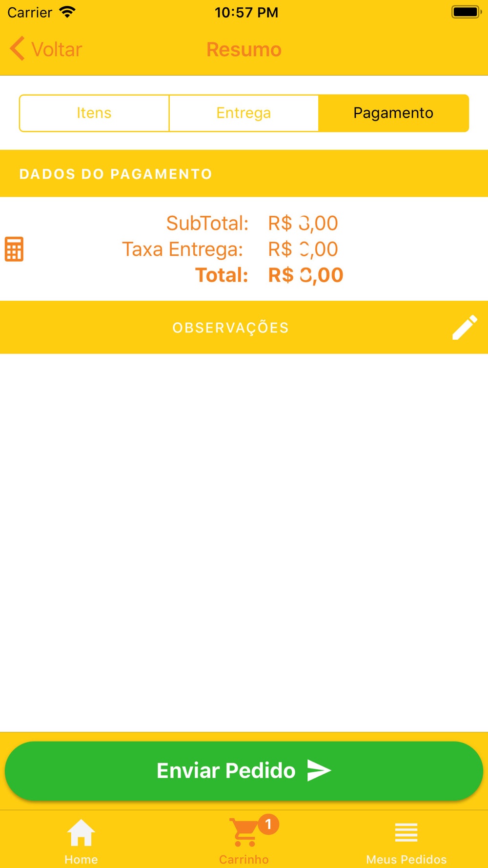
Task: Go to the Home house icon
Action: (x=81, y=833)
